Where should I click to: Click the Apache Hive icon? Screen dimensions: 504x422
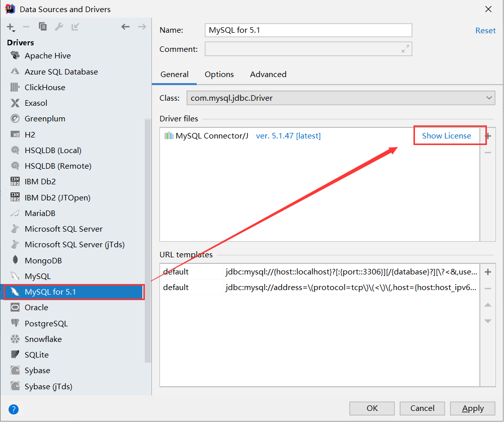point(15,55)
